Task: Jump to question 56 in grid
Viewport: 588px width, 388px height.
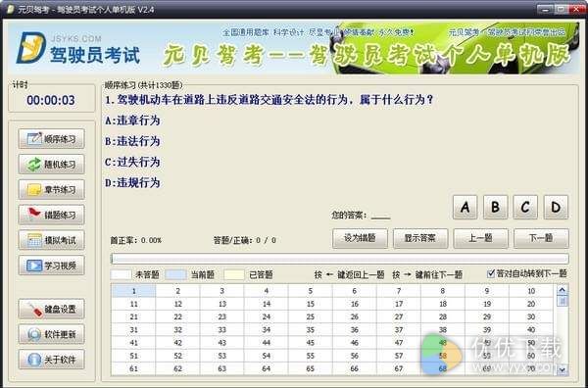Action: (x=355, y=356)
